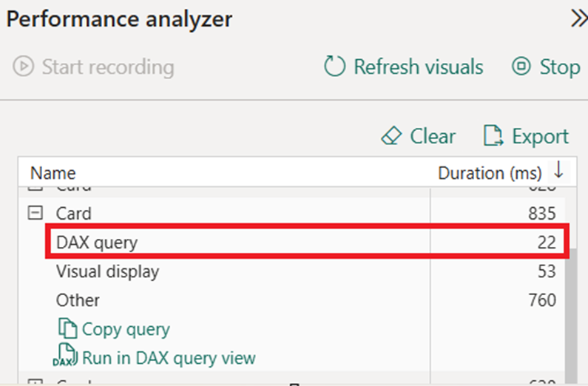Click the Copy query icon
Viewport: 588px width, 386px height.
tap(67, 329)
